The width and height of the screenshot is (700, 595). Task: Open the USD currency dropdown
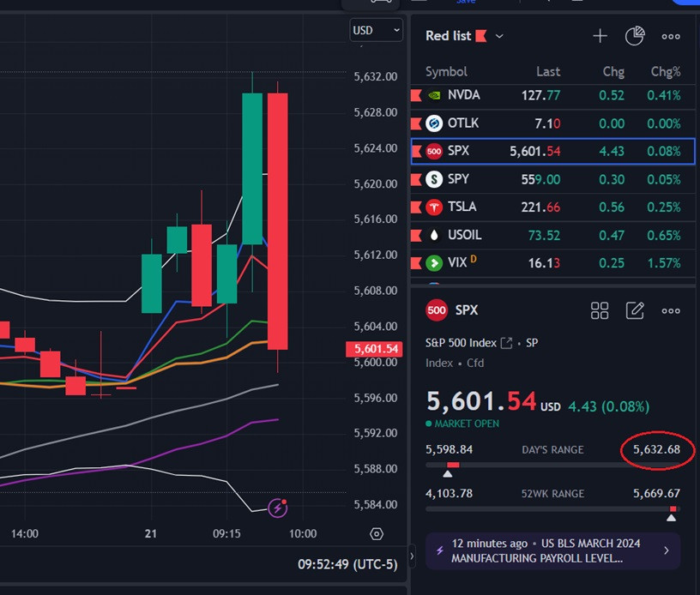[376, 30]
